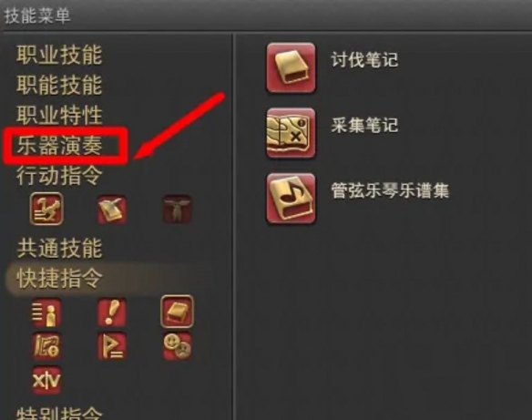This screenshot has width=532, height=420.
Task: Click the flag with lines icon
Action: click(112, 346)
